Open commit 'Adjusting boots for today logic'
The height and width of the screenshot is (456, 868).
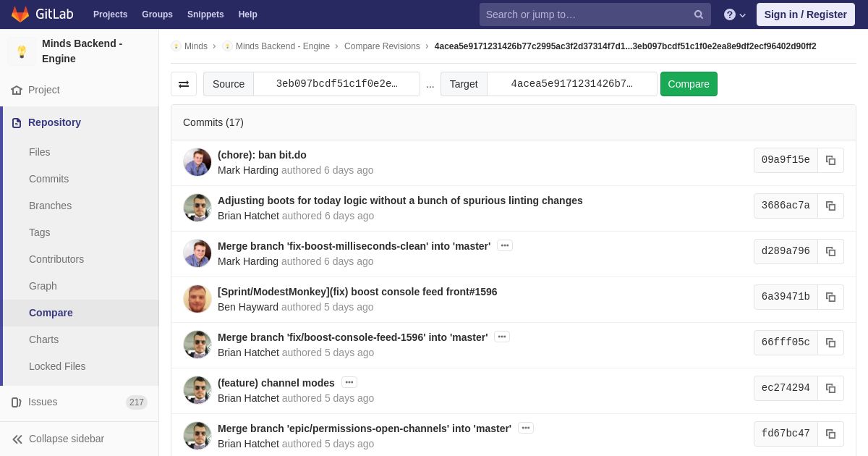pos(400,200)
